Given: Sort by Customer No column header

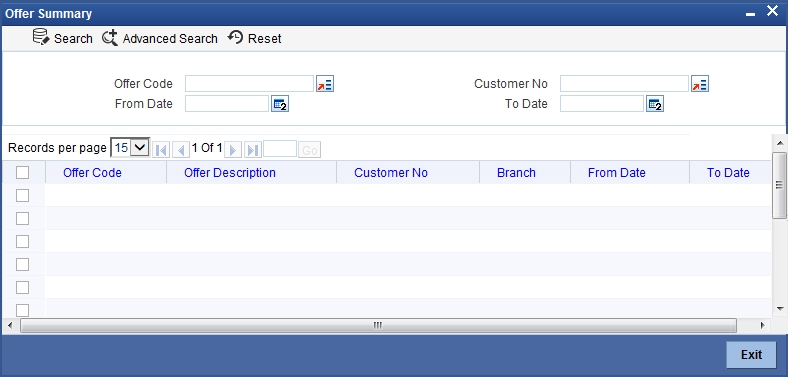Looking at the screenshot, I should 391,172.
